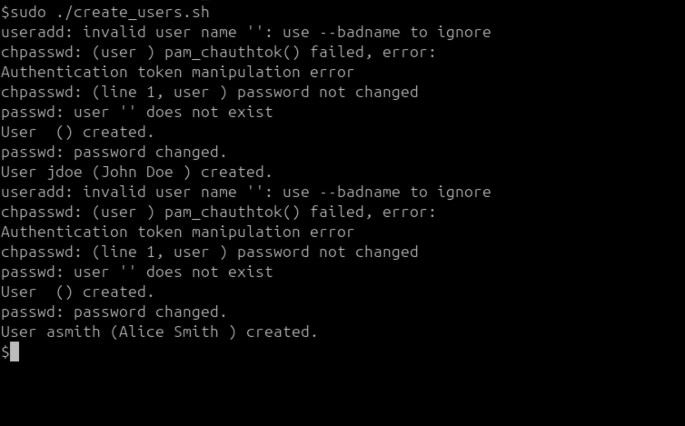Click "pam_chauthtok()" in the first chpasswd error
Screen dimensions: 685x426
click(x=232, y=52)
